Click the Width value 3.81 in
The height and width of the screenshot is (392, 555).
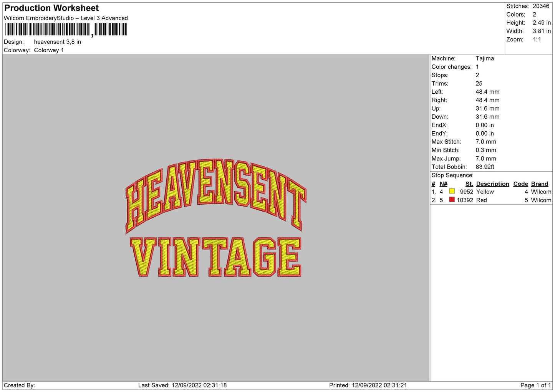click(542, 31)
